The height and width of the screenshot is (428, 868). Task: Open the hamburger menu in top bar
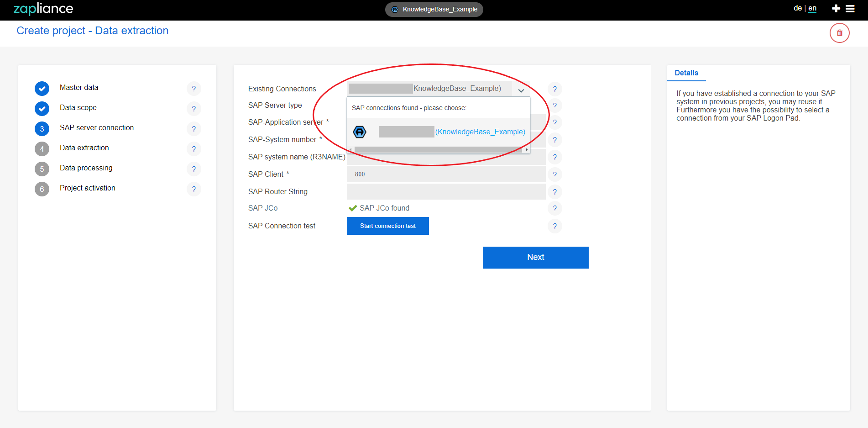point(850,9)
